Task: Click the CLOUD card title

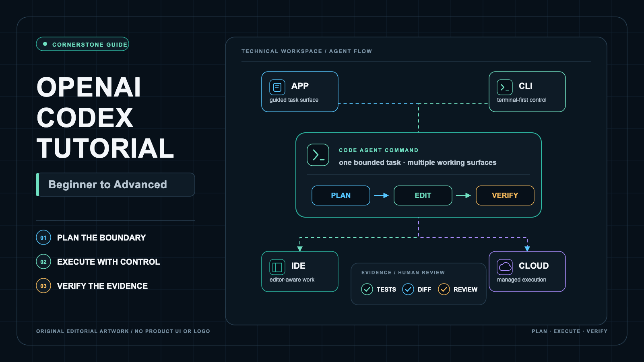Action: click(x=534, y=266)
